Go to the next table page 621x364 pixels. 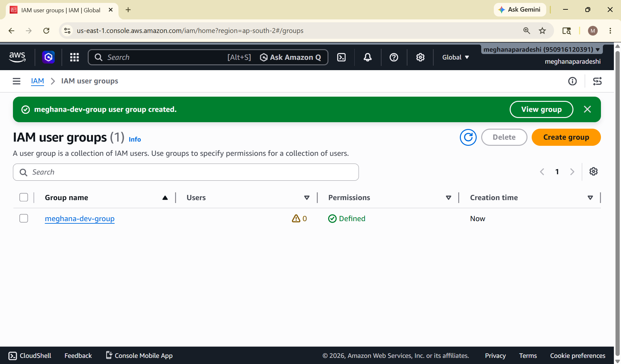[x=572, y=172]
